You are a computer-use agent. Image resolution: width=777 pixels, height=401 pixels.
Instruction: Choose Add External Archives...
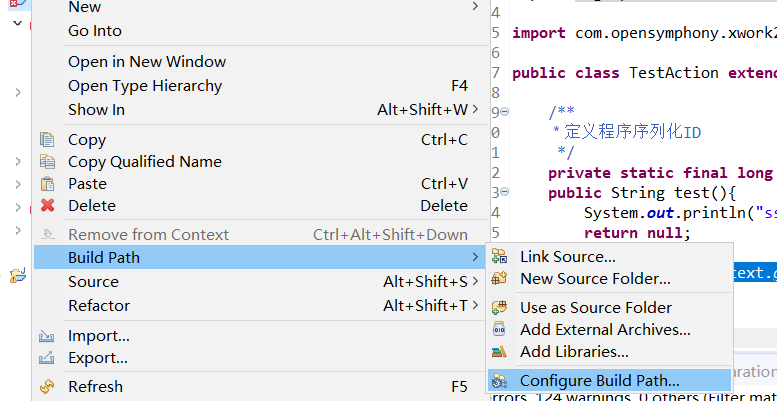(609, 329)
